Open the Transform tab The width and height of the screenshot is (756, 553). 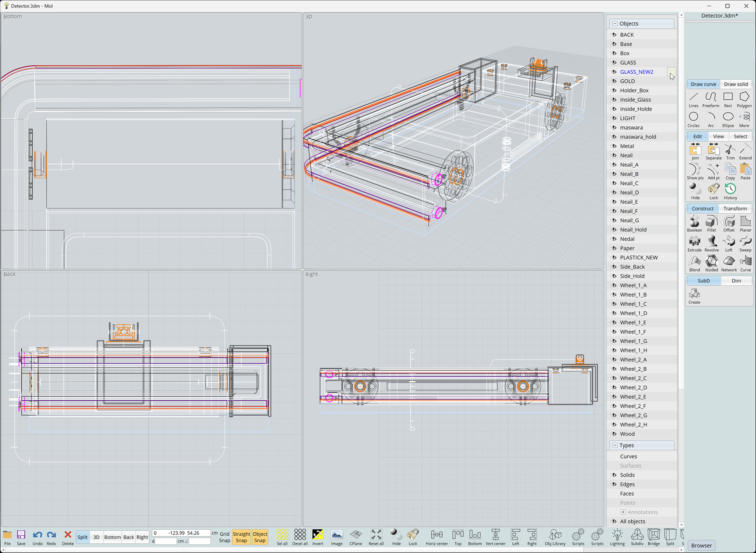[735, 209]
